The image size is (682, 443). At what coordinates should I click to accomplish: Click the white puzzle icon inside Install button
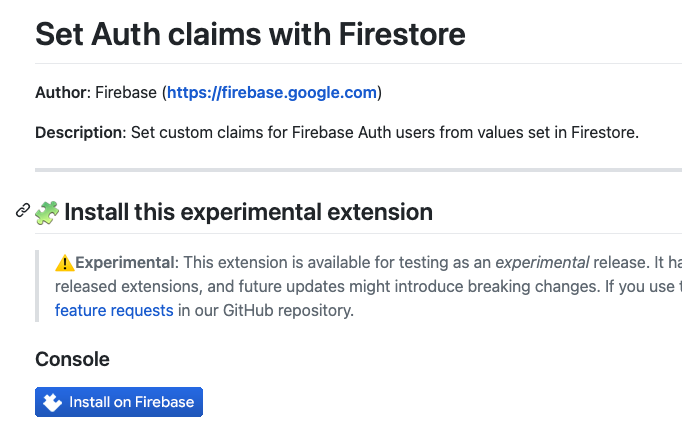click(x=52, y=402)
